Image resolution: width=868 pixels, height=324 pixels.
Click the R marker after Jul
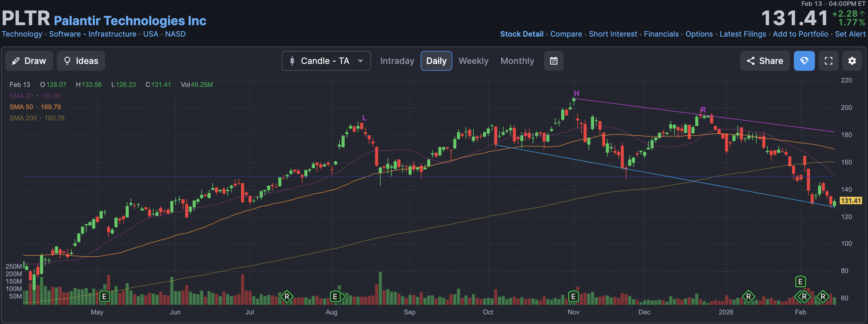[x=287, y=297]
